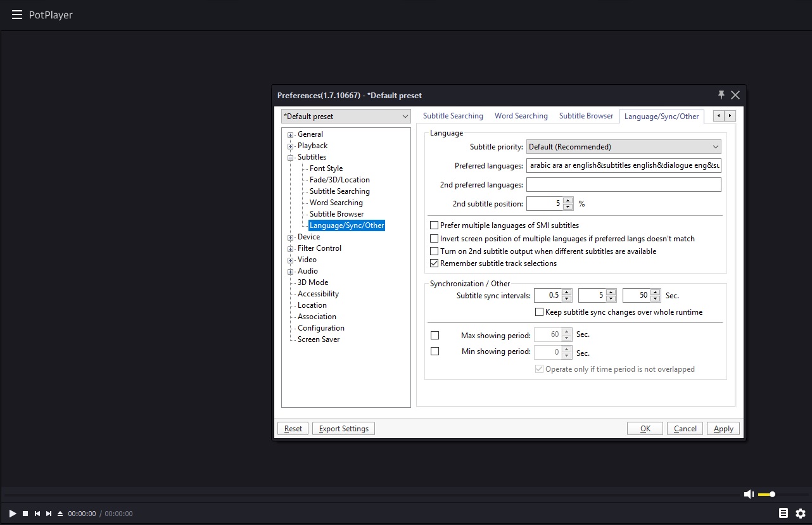Skip to the previous track
Image resolution: width=812 pixels, height=525 pixels.
tap(37, 514)
